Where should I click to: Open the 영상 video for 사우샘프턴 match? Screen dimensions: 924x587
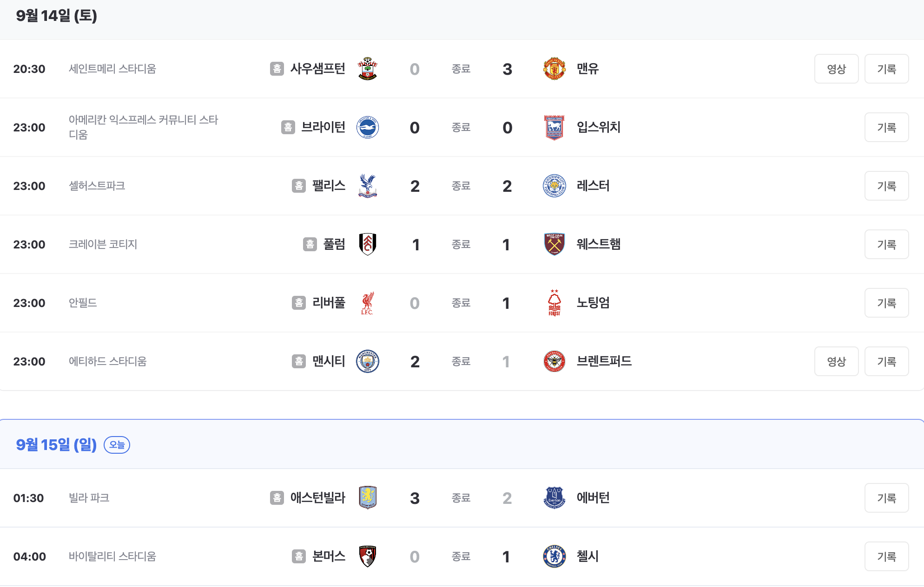click(x=836, y=69)
